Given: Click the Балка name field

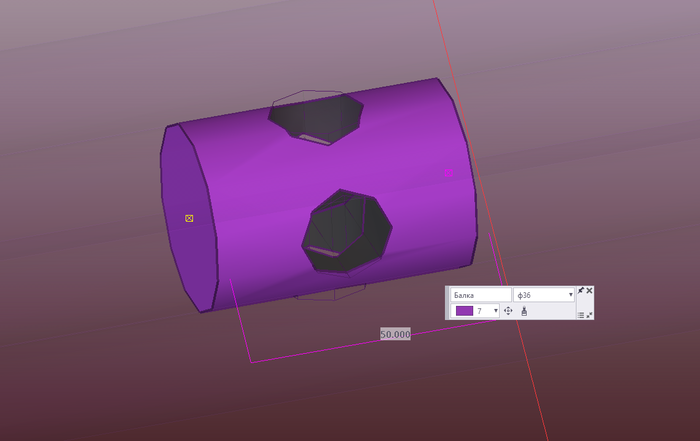Looking at the screenshot, I should pos(480,295).
